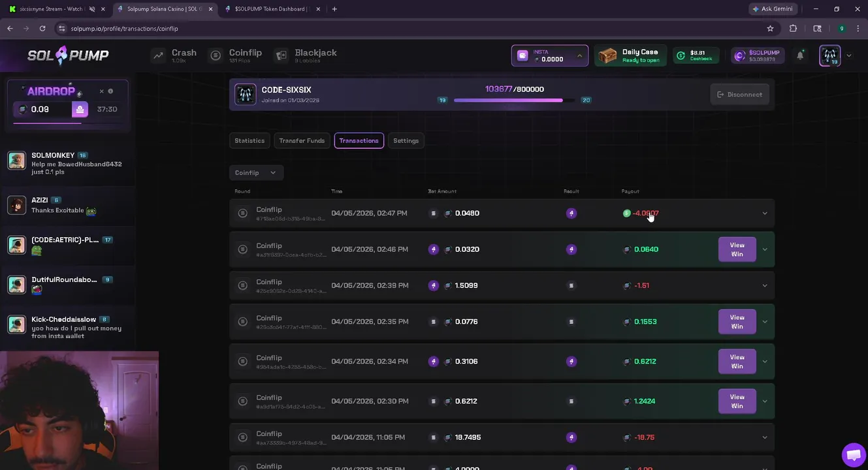This screenshot has height=470, width=868.
Task: Expand the 0.6212 bet row
Action: point(765,401)
